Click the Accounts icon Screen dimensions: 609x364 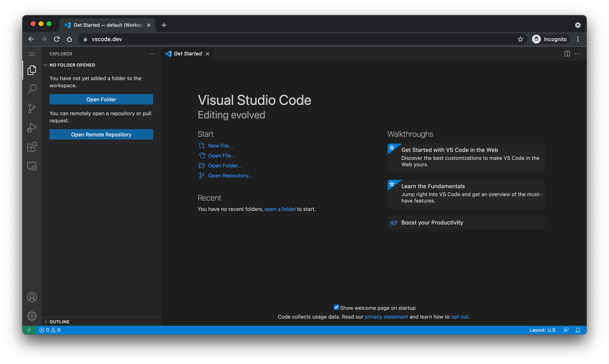tap(32, 297)
